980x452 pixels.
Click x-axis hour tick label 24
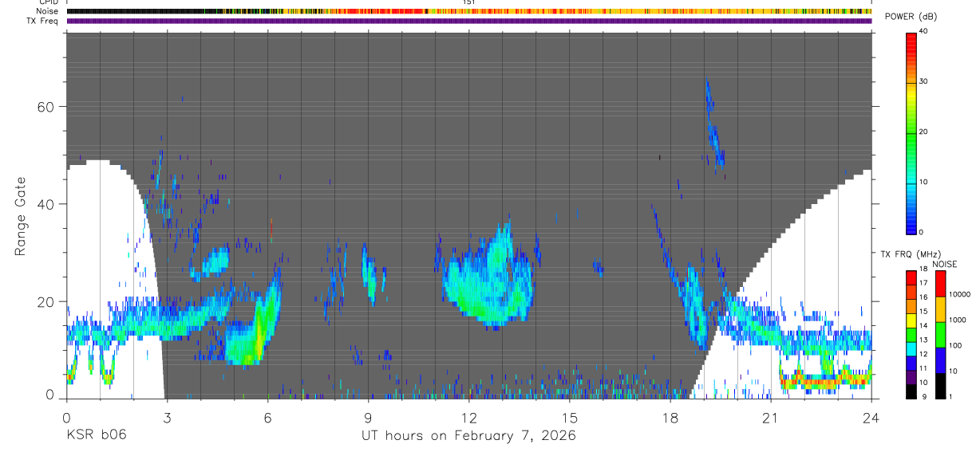pos(871,417)
